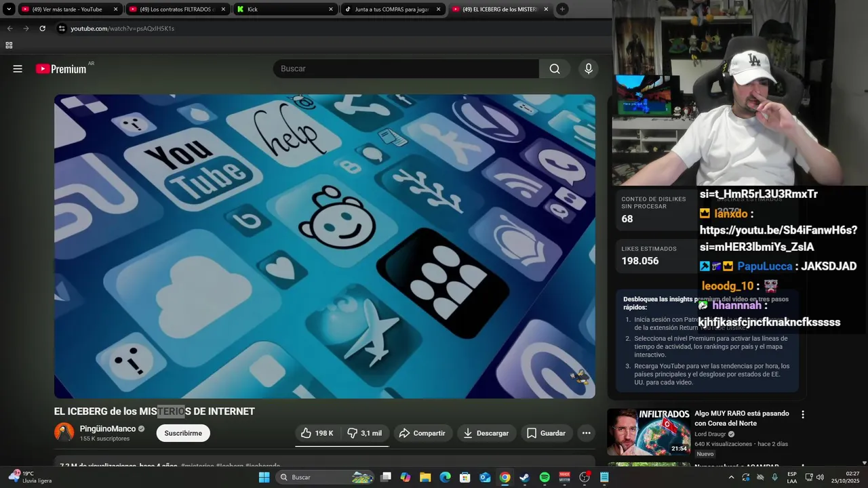Focus the YouTube Buscar search field
Image resolution: width=868 pixels, height=488 pixels.
click(406, 68)
